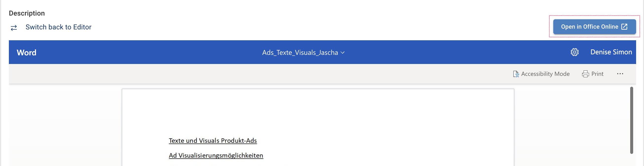This screenshot has width=644, height=166.
Task: Click the vertical document scrollbar
Action: [631, 120]
